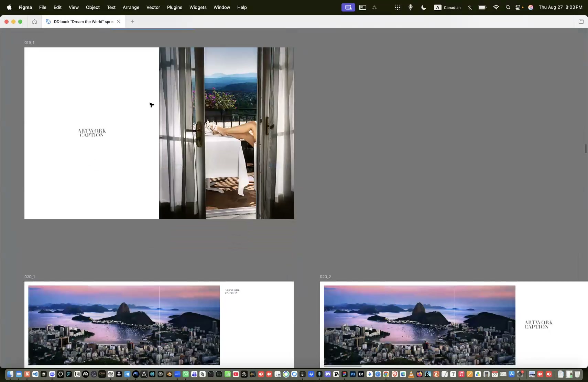Viewport: 588px width, 382px height.
Task: Open the Canadian input source menu
Action: click(x=447, y=7)
